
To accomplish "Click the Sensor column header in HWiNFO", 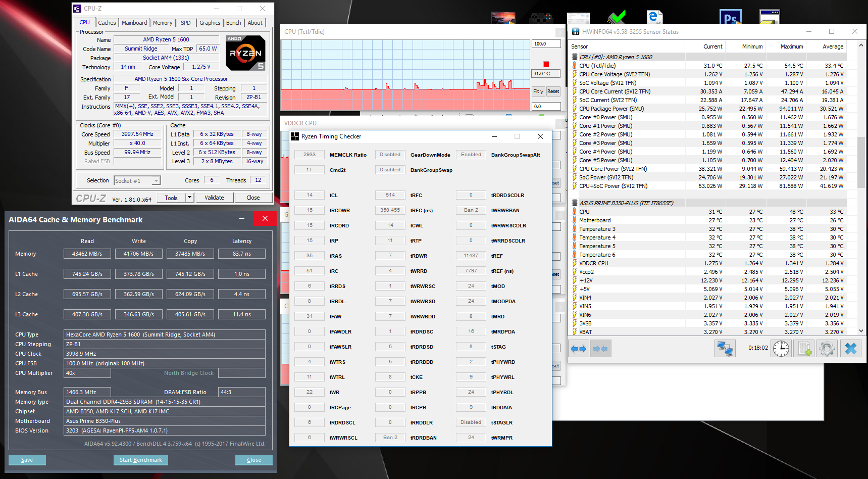I will [x=626, y=46].
